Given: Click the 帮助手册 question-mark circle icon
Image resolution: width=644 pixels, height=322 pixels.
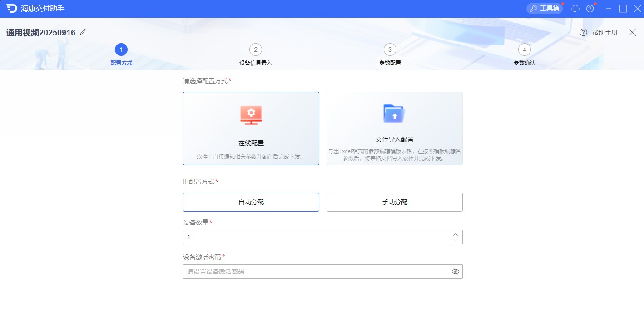Looking at the screenshot, I should [583, 32].
